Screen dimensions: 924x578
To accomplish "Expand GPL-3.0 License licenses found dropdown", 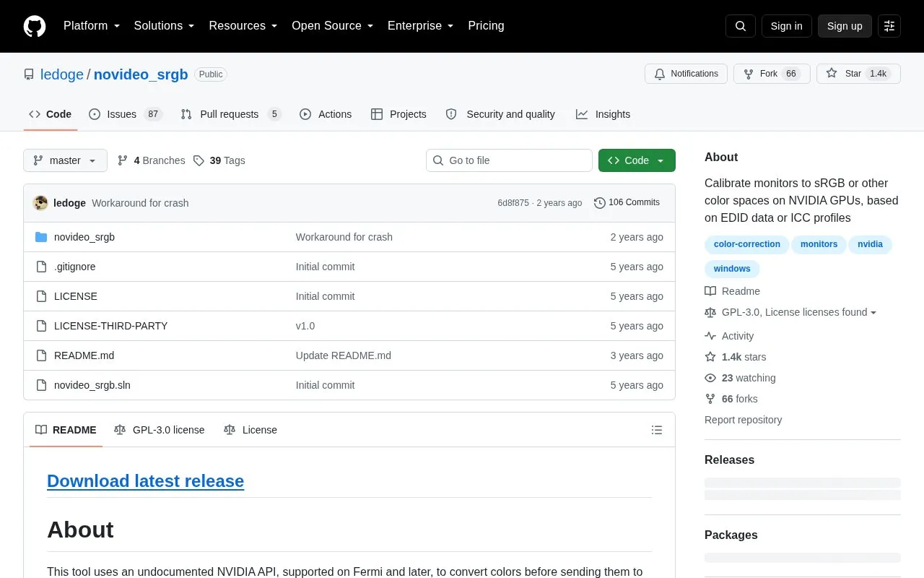I will [x=790, y=312].
